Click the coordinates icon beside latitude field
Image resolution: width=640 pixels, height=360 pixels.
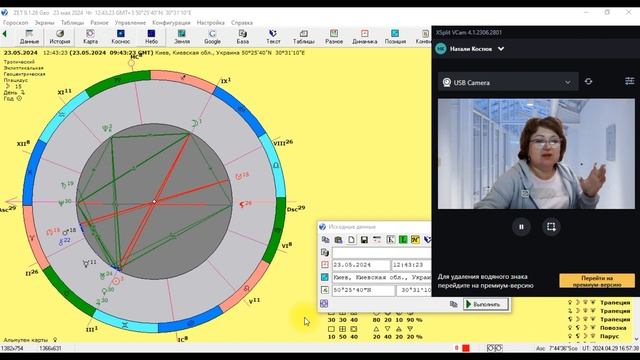[x=325, y=290]
